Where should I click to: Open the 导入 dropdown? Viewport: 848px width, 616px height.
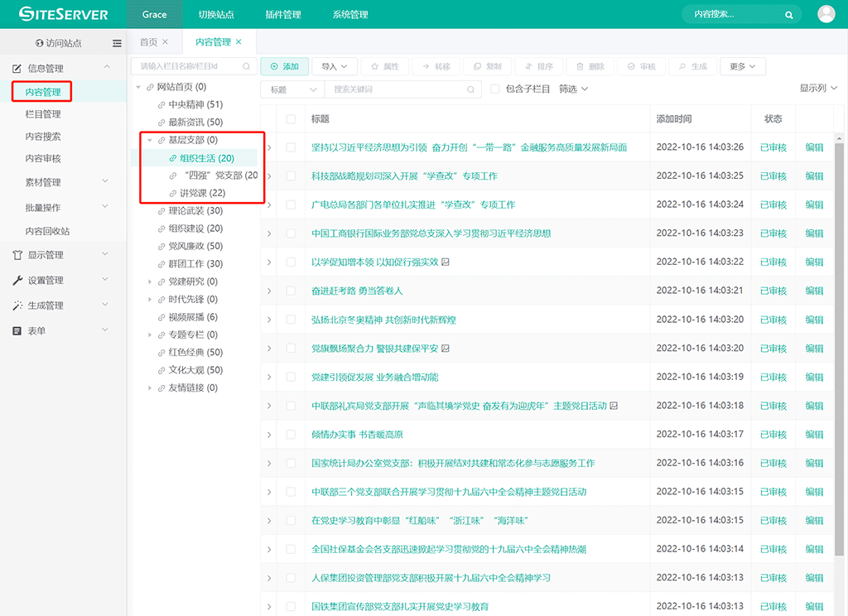pos(335,66)
